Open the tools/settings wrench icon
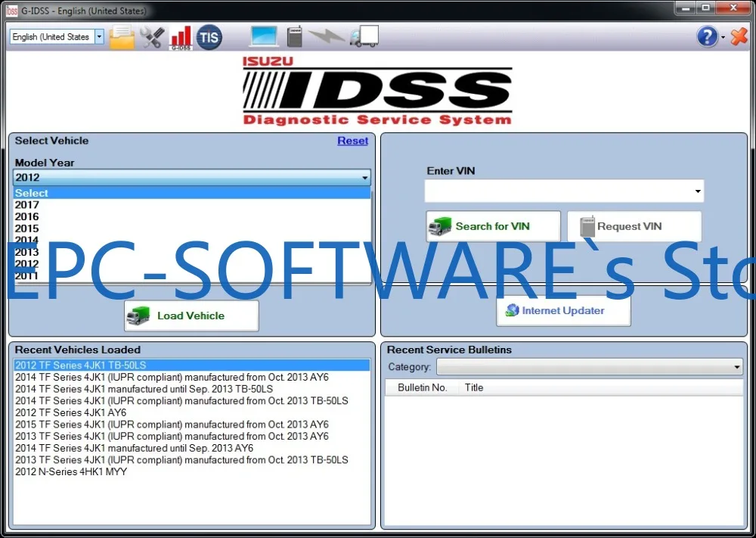 [151, 36]
